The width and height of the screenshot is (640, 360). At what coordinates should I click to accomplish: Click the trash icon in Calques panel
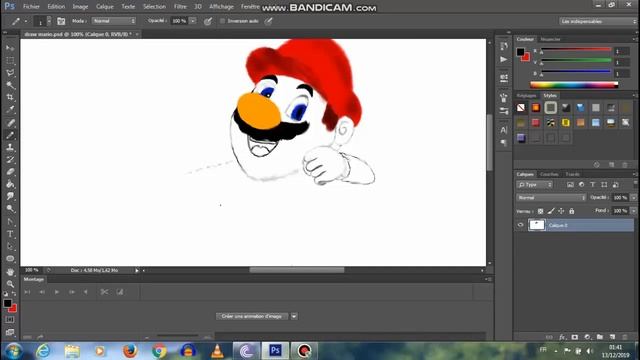tap(624, 337)
